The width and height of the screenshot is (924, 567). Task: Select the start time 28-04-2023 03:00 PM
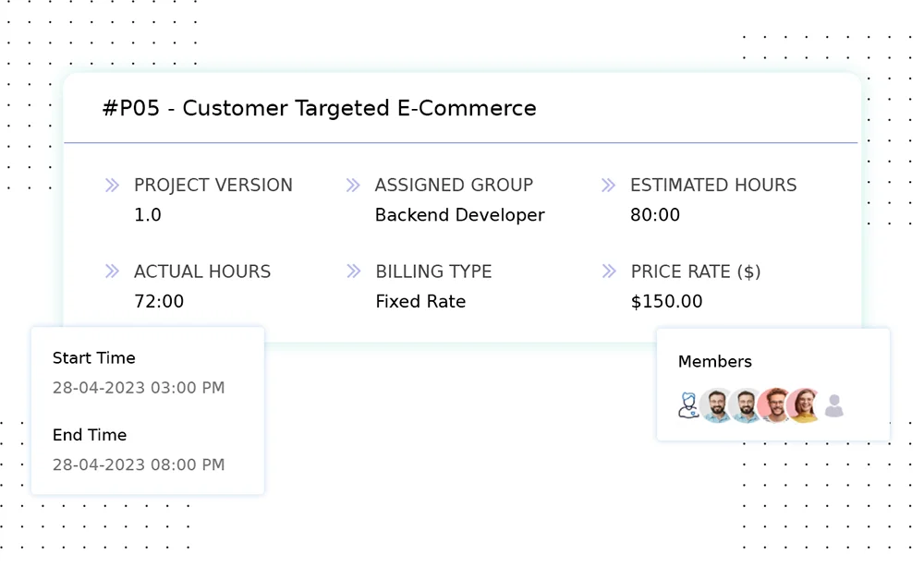pyautogui.click(x=139, y=388)
